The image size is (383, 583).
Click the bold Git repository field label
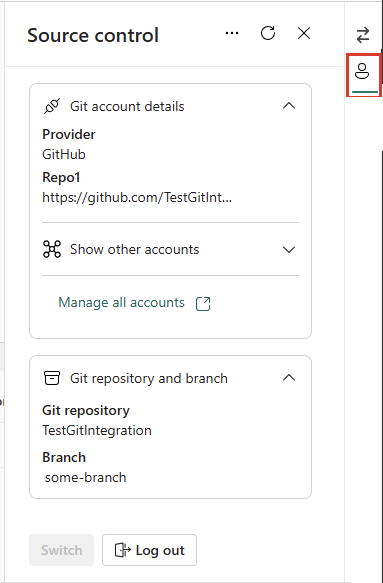coord(86,410)
